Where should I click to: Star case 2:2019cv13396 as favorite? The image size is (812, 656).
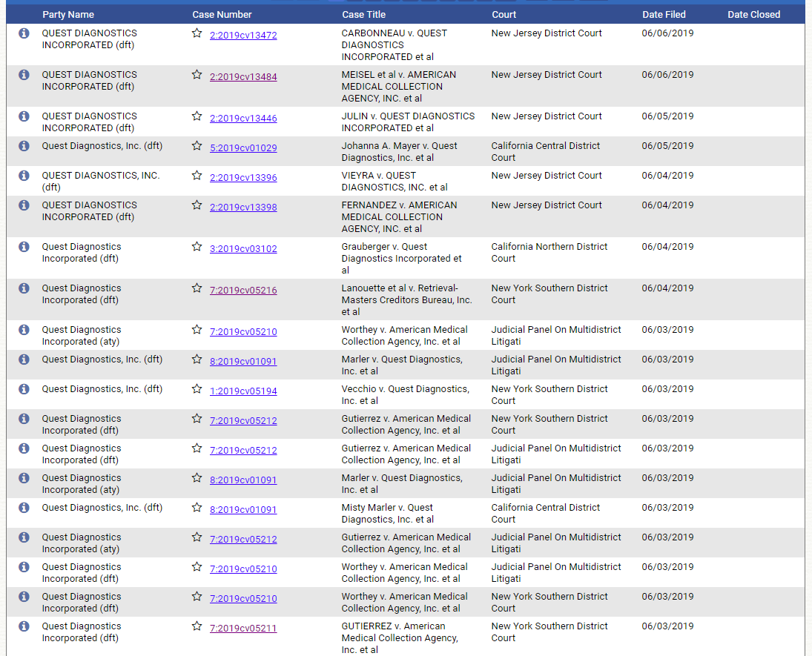197,176
